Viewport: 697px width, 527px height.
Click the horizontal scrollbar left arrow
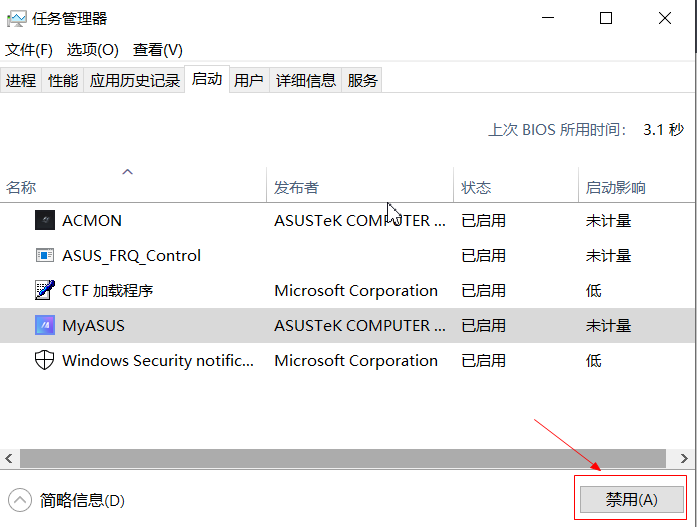point(9,458)
